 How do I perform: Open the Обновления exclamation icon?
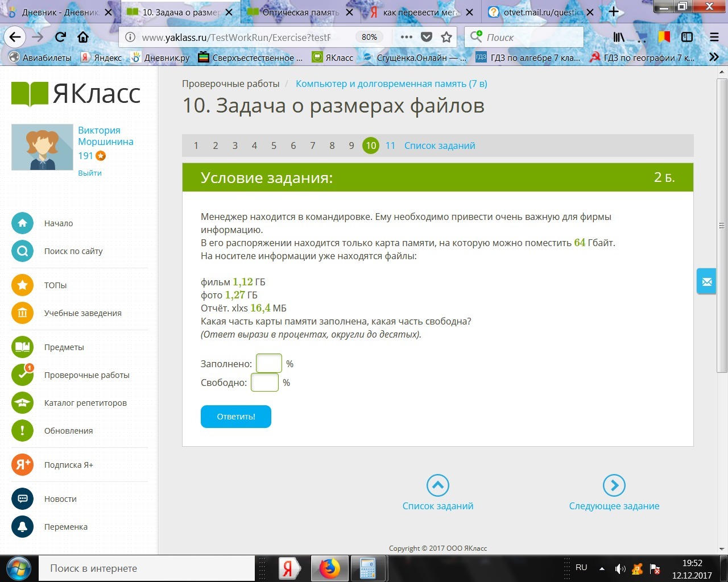(22, 431)
